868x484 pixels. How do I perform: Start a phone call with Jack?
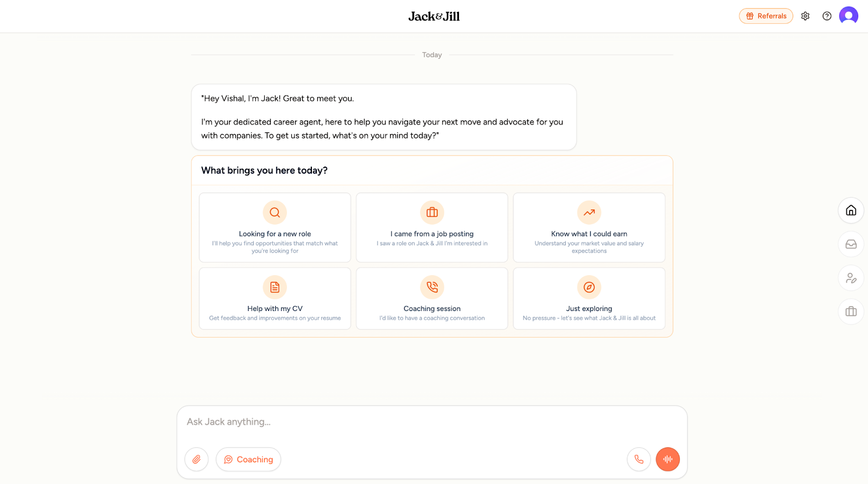639,460
